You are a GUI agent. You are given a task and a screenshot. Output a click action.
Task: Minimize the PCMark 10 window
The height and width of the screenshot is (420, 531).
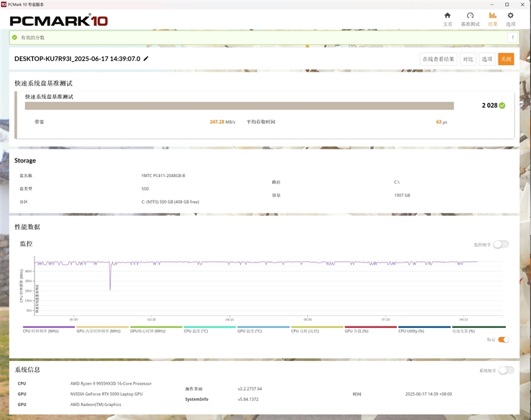tap(492, 5)
